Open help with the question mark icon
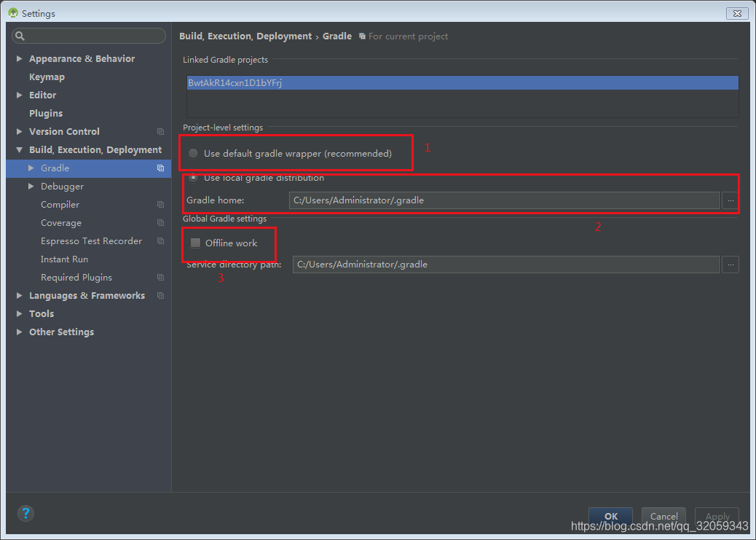Image resolution: width=756 pixels, height=540 pixels. (x=25, y=513)
